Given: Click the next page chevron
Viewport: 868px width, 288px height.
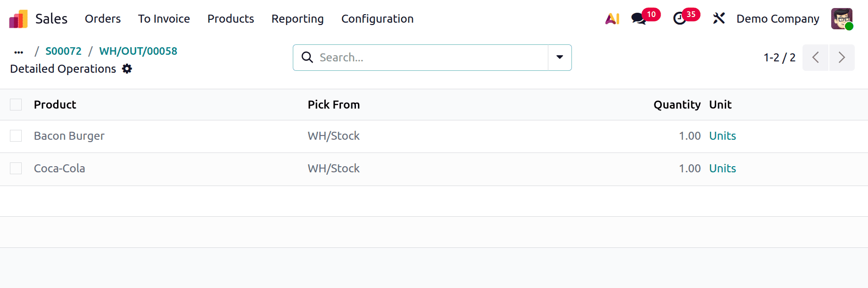Looking at the screenshot, I should tap(842, 57).
